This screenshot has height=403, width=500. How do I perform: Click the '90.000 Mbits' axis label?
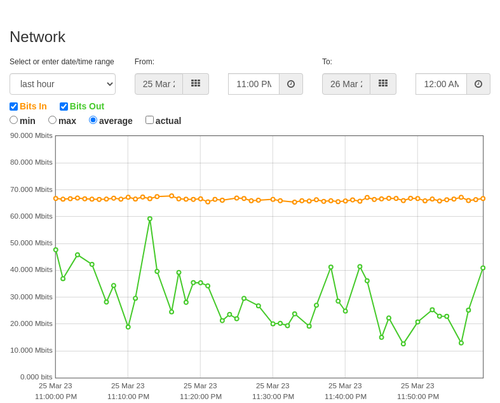point(31,136)
